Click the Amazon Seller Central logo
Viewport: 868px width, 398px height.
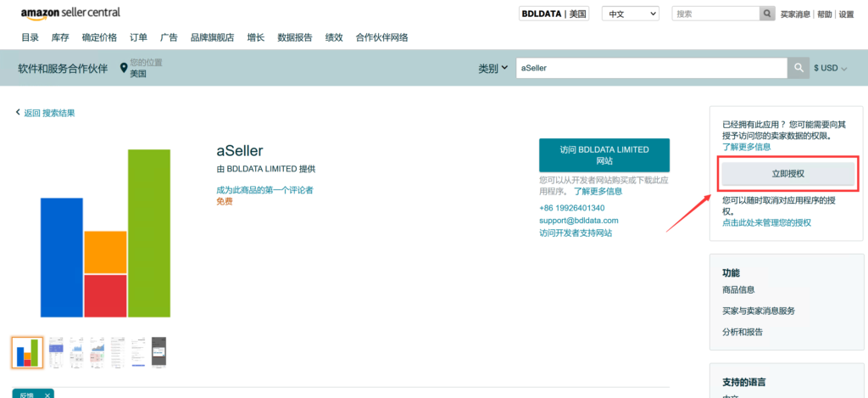[x=70, y=13]
